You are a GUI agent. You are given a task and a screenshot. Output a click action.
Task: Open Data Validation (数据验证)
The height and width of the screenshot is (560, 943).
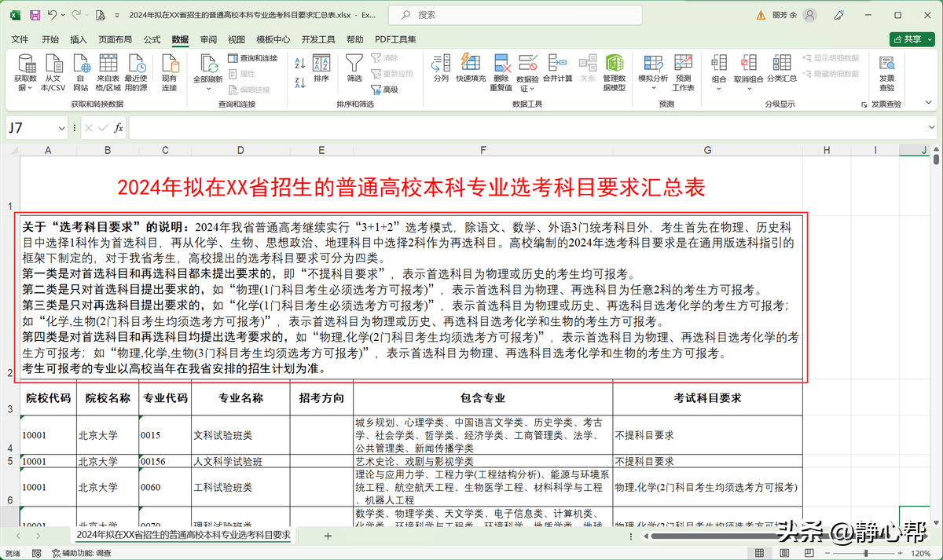pos(527,73)
